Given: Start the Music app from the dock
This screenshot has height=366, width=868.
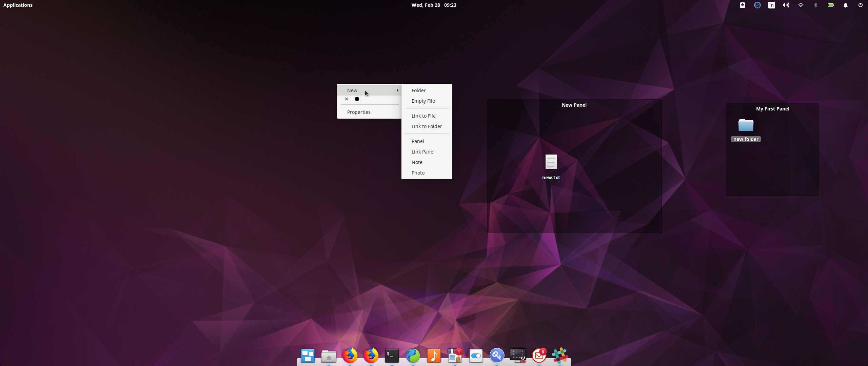Looking at the screenshot, I should [x=434, y=356].
